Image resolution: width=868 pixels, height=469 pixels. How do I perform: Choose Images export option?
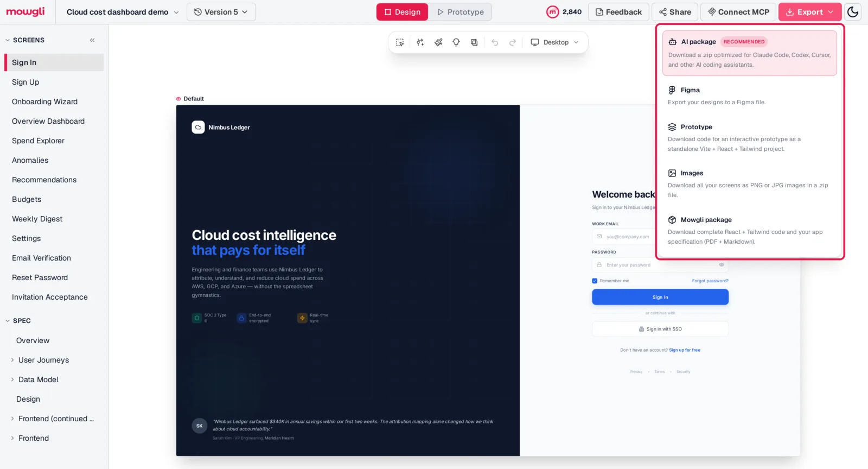click(x=749, y=183)
